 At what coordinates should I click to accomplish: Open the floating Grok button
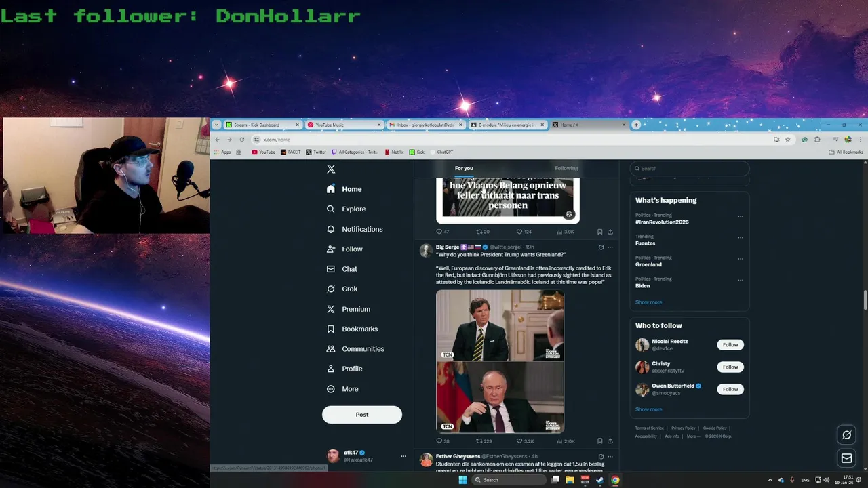coord(846,435)
